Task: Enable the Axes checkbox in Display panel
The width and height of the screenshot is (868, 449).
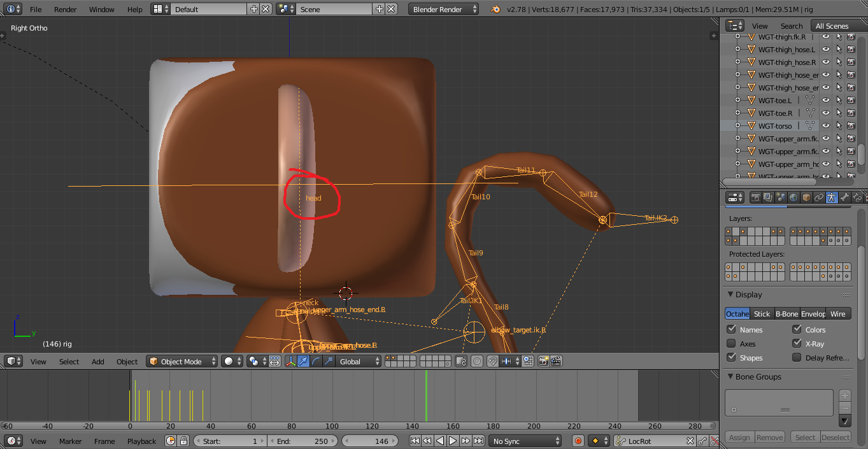Action: tap(732, 343)
